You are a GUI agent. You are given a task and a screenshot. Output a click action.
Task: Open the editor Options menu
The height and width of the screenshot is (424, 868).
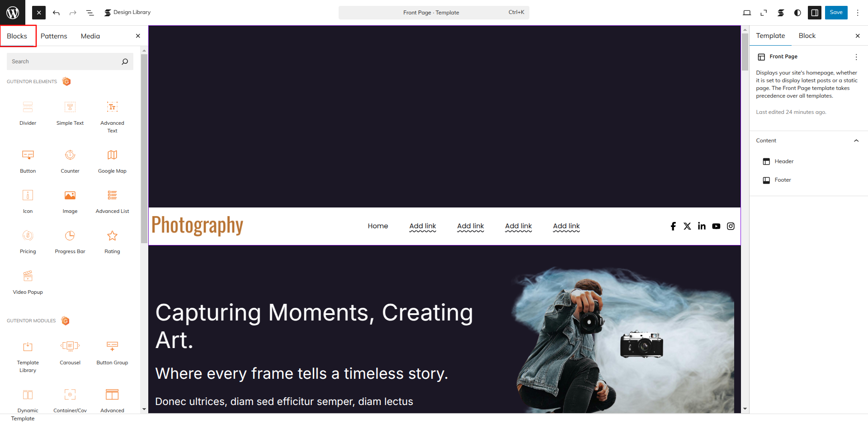pos(858,13)
